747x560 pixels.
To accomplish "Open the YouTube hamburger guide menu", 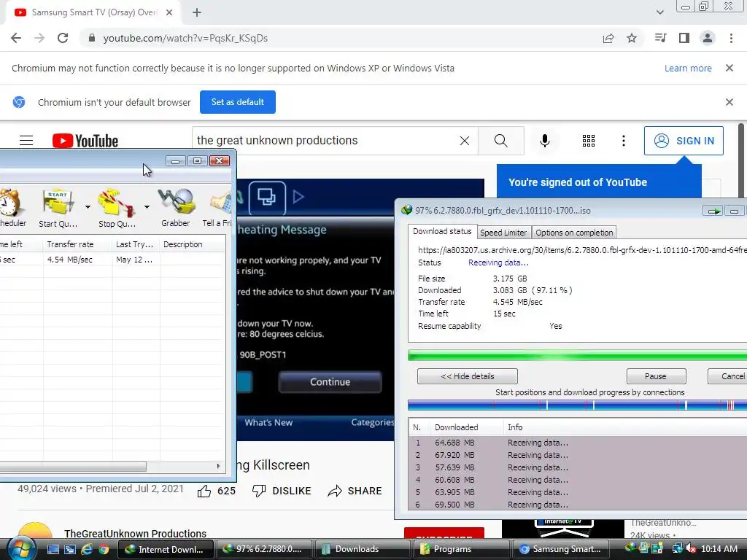I will [x=26, y=141].
